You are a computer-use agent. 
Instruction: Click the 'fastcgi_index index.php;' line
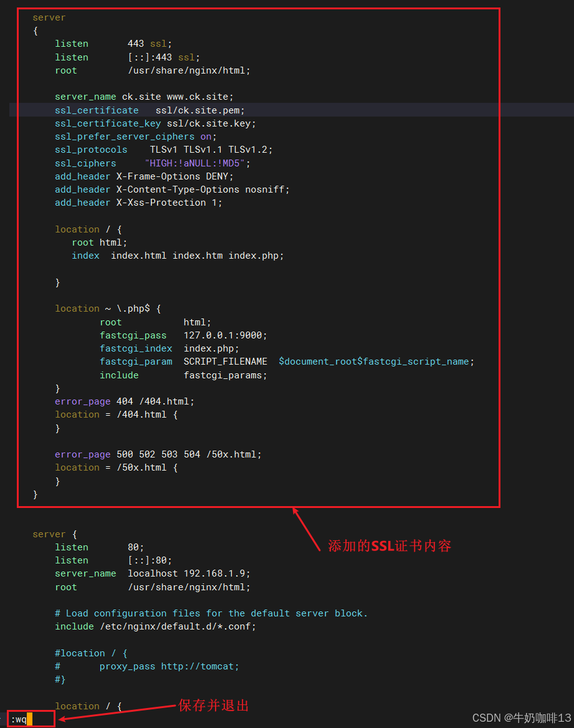tap(170, 348)
